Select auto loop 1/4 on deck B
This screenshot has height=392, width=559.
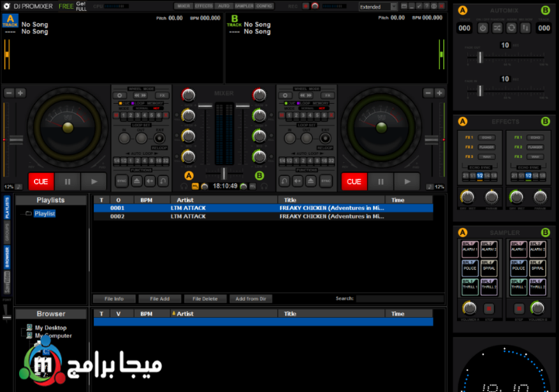tap(282, 161)
